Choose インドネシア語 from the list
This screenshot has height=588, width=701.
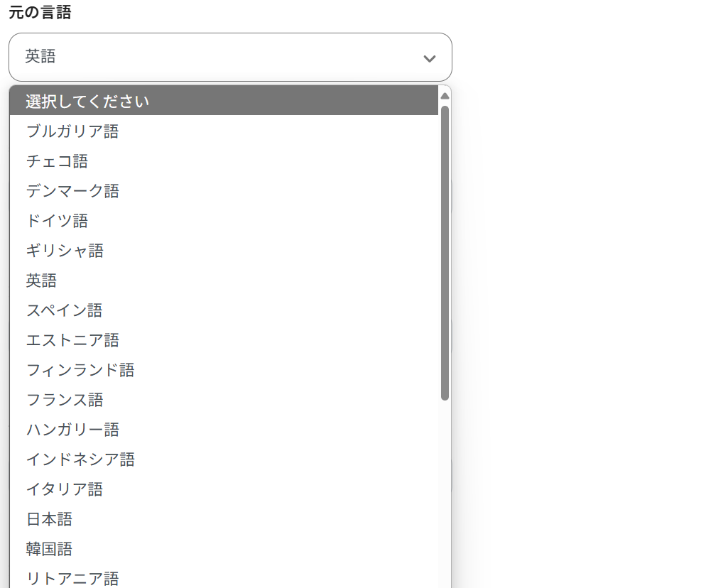click(x=224, y=459)
